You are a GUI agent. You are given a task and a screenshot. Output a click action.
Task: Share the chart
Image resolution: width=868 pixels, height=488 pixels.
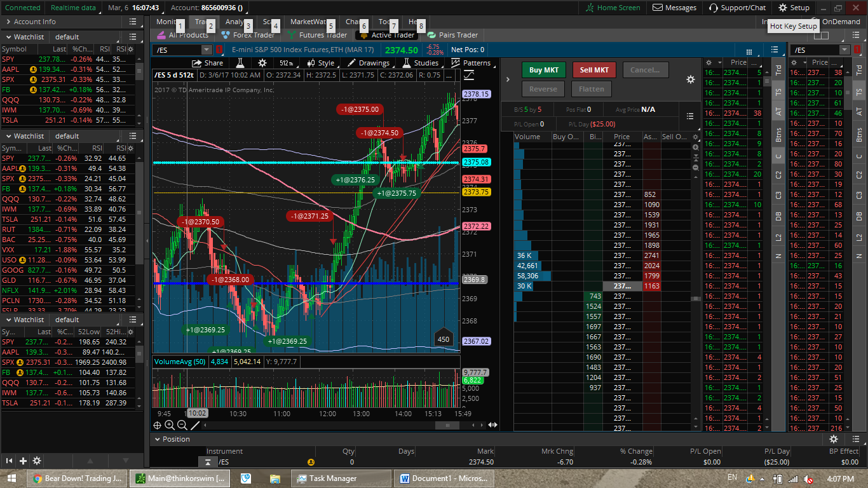point(208,63)
